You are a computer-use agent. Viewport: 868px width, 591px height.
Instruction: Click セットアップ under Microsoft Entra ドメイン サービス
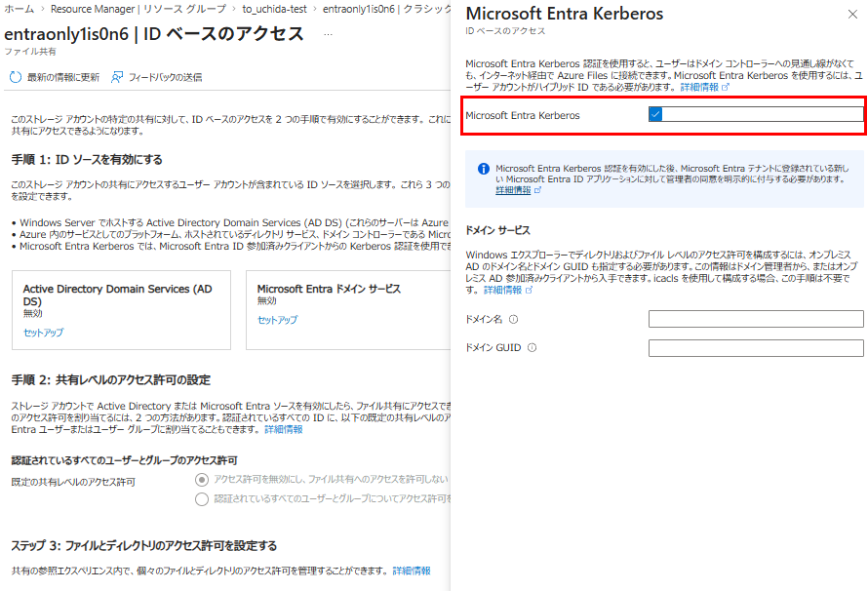tap(277, 320)
